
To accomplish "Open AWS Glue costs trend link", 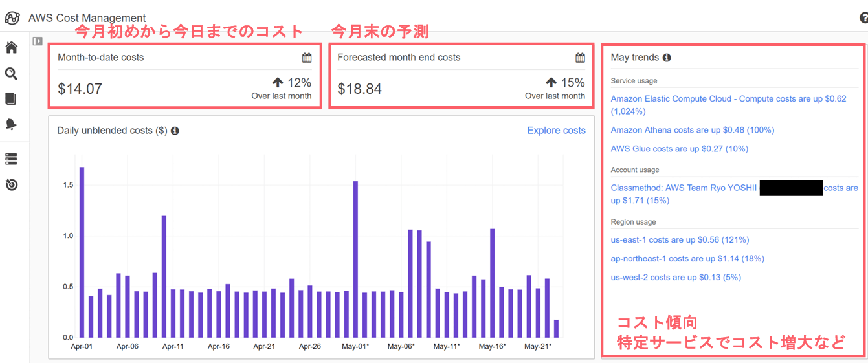I will point(679,149).
